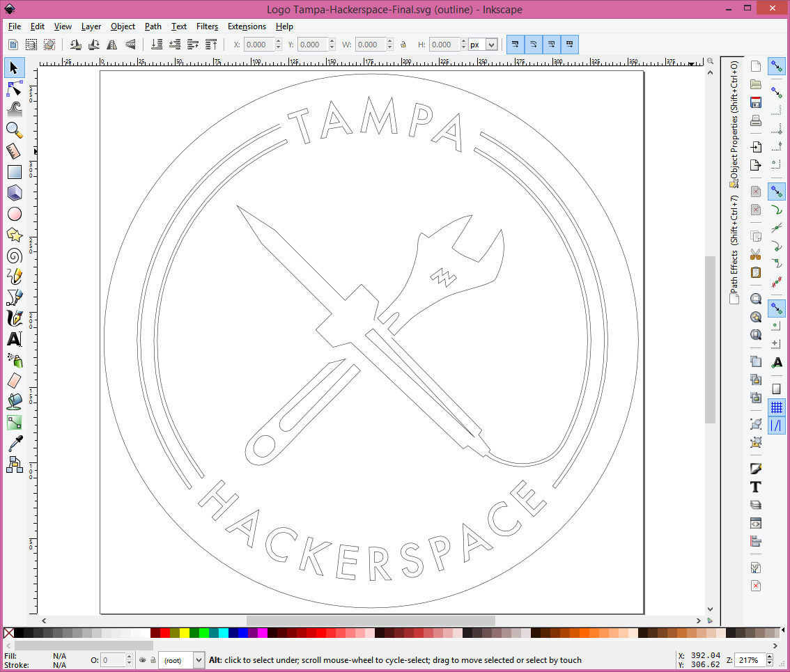790x672 pixels.
Task: Select the Spiral tool
Action: tap(14, 256)
